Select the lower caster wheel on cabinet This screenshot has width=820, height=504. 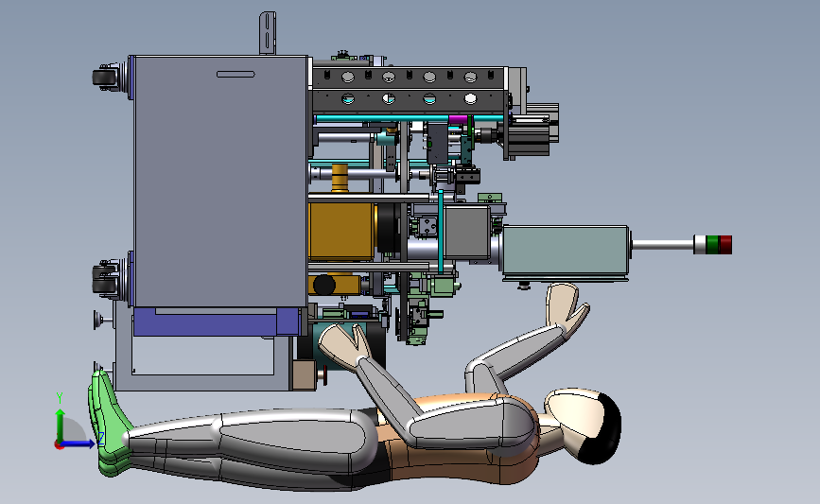coord(105,279)
